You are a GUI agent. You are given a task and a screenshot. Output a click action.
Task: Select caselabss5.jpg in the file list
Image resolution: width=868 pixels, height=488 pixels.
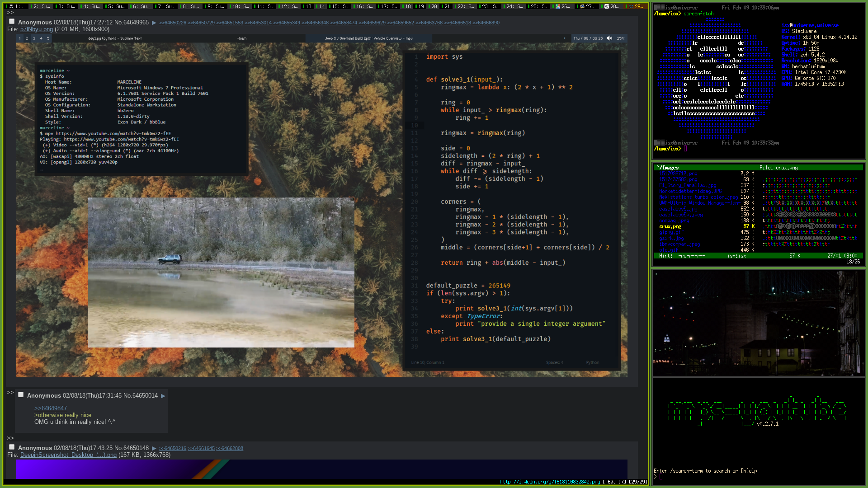[x=678, y=209]
